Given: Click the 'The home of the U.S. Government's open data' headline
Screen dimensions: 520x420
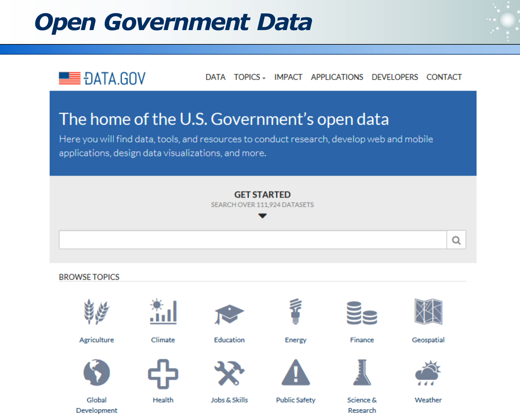Looking at the screenshot, I should (x=224, y=119).
